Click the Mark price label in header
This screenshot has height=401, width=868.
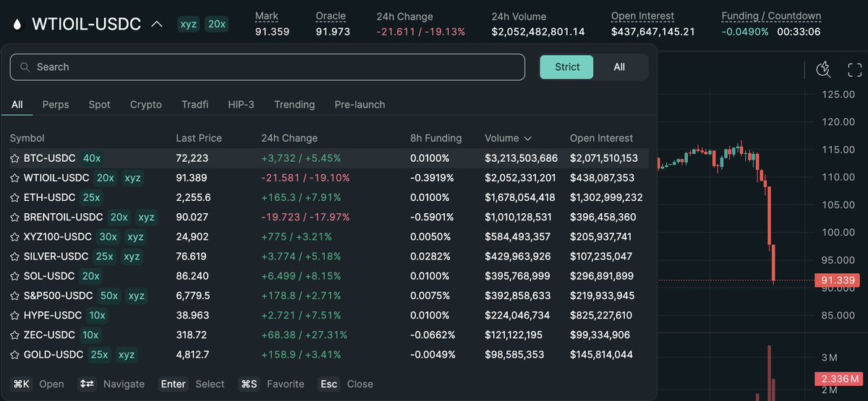267,16
